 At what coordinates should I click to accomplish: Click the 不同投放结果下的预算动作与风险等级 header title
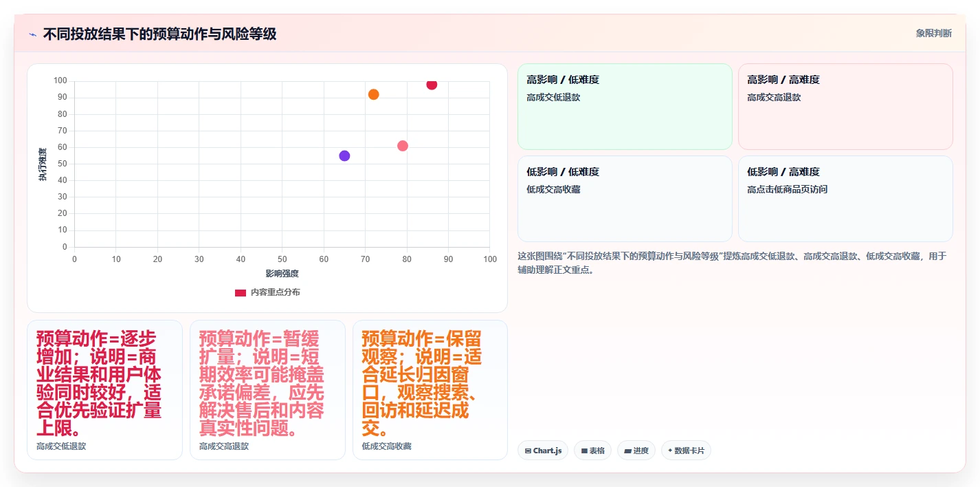pos(159,34)
